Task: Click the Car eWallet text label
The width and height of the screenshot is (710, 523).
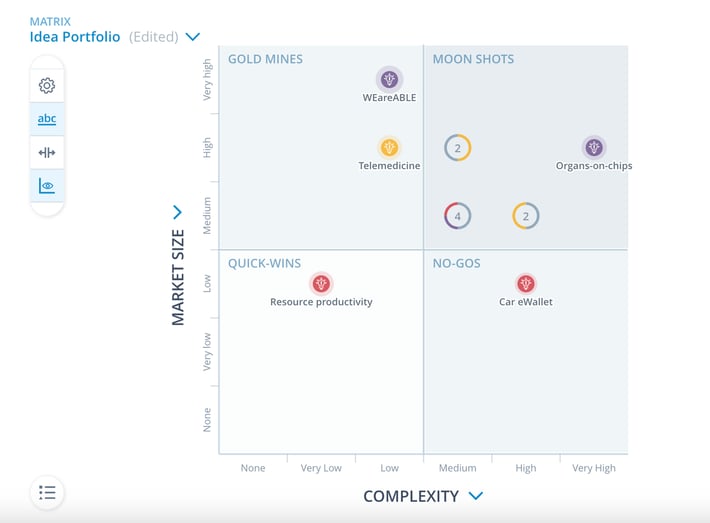Action: 526,302
